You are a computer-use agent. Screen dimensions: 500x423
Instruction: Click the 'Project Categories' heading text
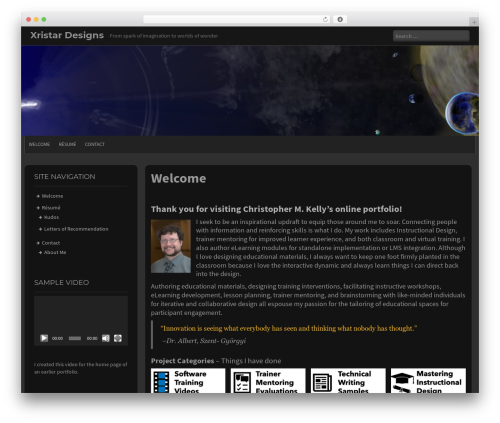click(x=182, y=361)
